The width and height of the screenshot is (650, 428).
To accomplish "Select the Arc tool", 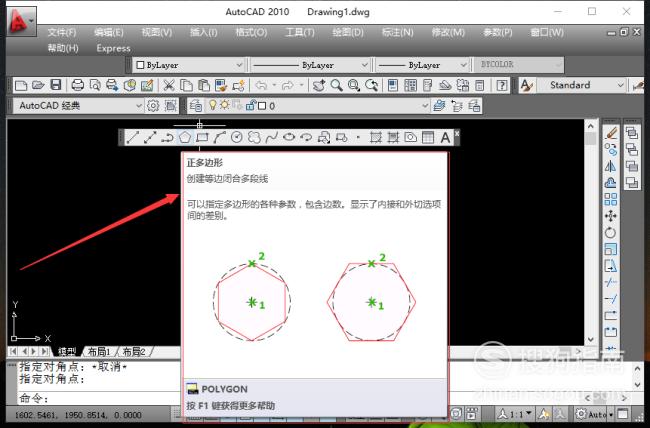I will pos(219,137).
